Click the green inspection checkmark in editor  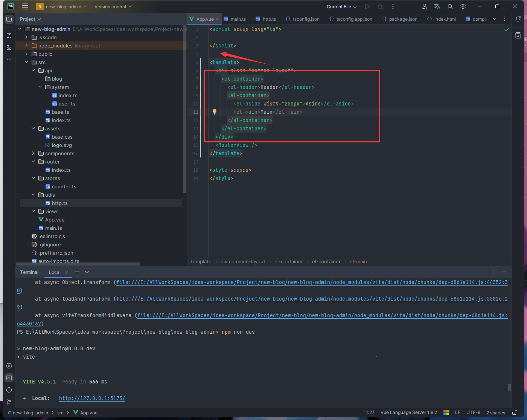[x=506, y=29]
